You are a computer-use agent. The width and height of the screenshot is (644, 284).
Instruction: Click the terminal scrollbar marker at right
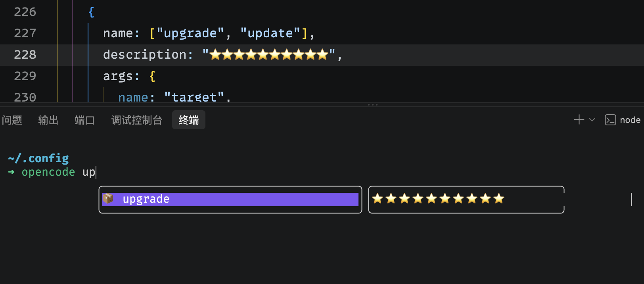click(x=631, y=200)
